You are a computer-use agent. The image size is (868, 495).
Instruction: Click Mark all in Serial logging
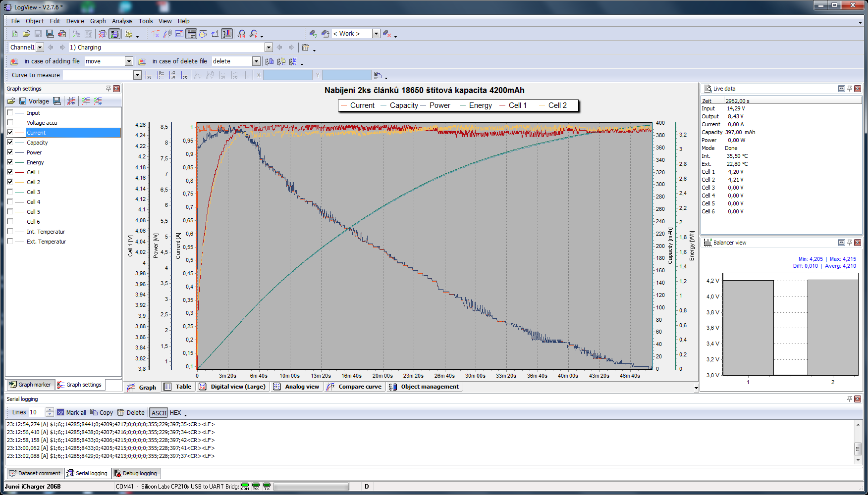pos(71,412)
